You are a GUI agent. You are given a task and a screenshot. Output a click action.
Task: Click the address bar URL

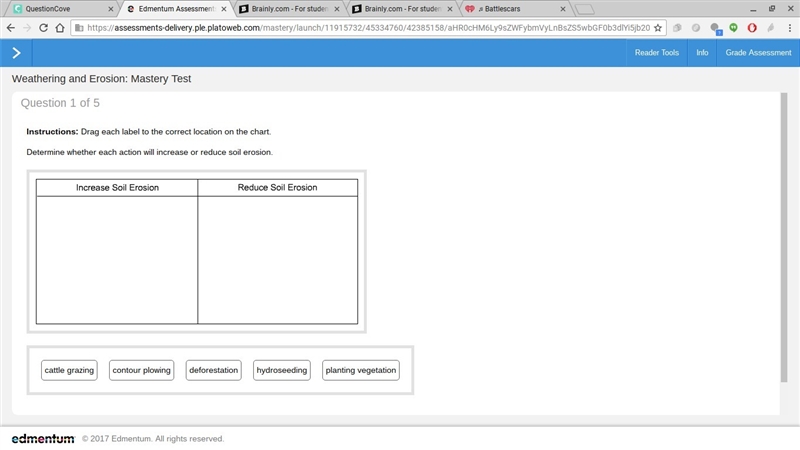click(x=368, y=28)
